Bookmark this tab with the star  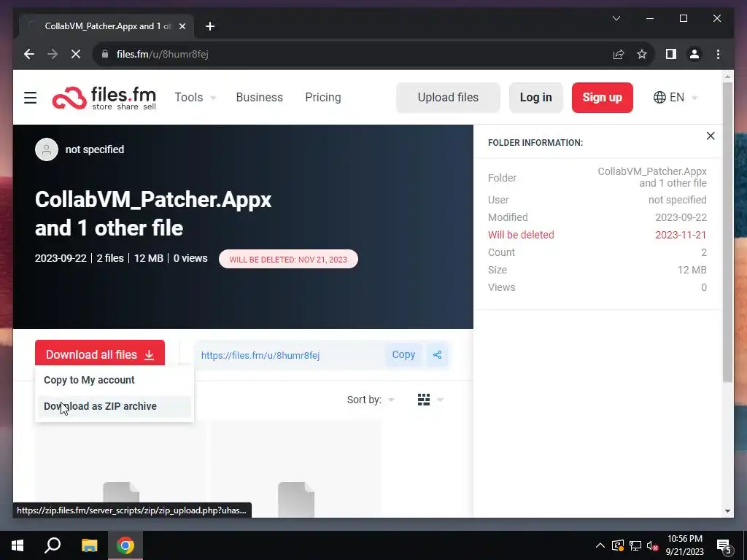pyautogui.click(x=642, y=54)
